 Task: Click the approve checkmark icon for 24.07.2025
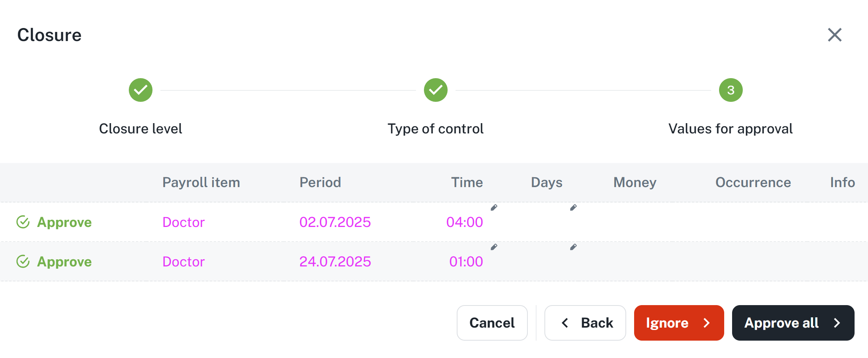click(x=23, y=262)
